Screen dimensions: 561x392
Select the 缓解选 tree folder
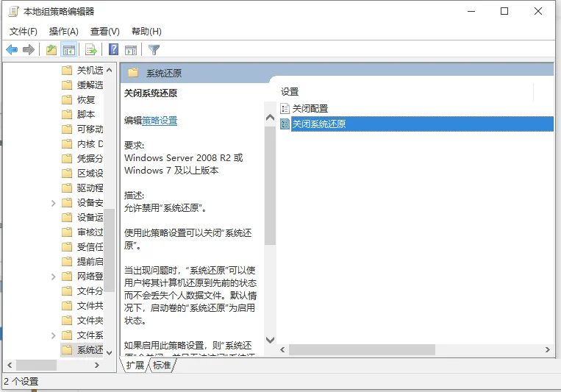82,85
